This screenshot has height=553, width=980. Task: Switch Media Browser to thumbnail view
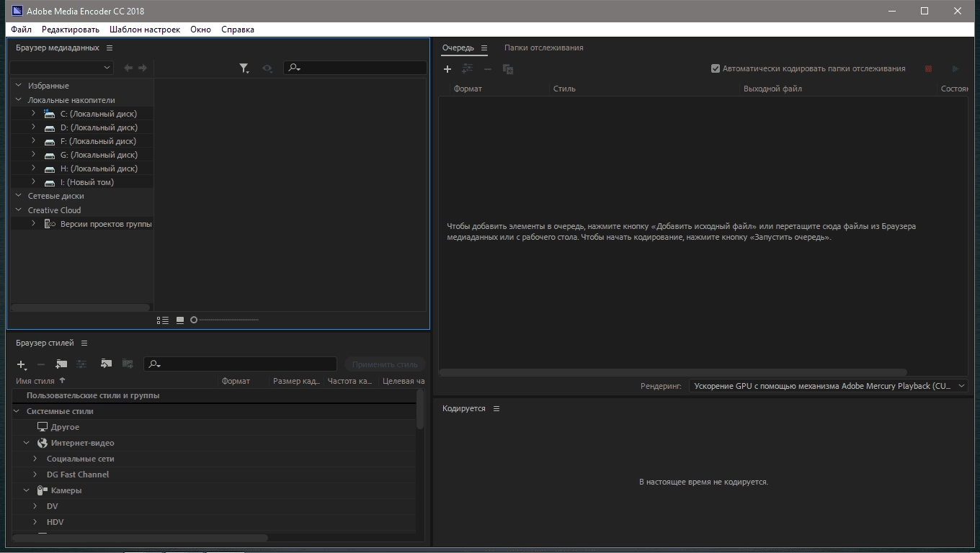(180, 320)
